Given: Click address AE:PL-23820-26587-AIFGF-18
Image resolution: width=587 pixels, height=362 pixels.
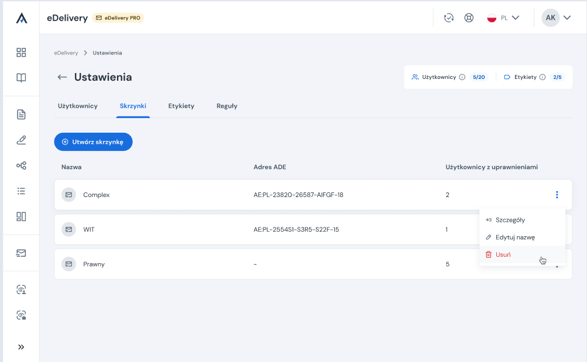Looking at the screenshot, I should point(298,195).
